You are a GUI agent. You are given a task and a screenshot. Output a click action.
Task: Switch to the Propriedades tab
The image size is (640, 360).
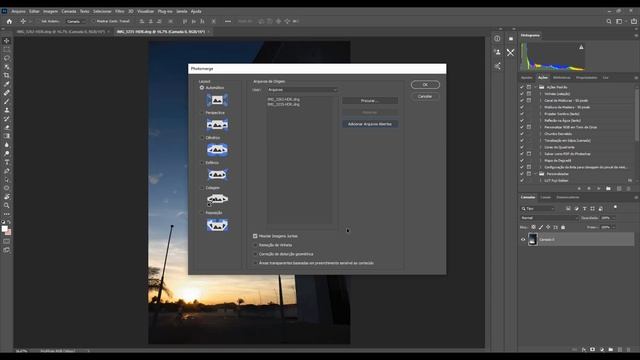tap(586, 78)
